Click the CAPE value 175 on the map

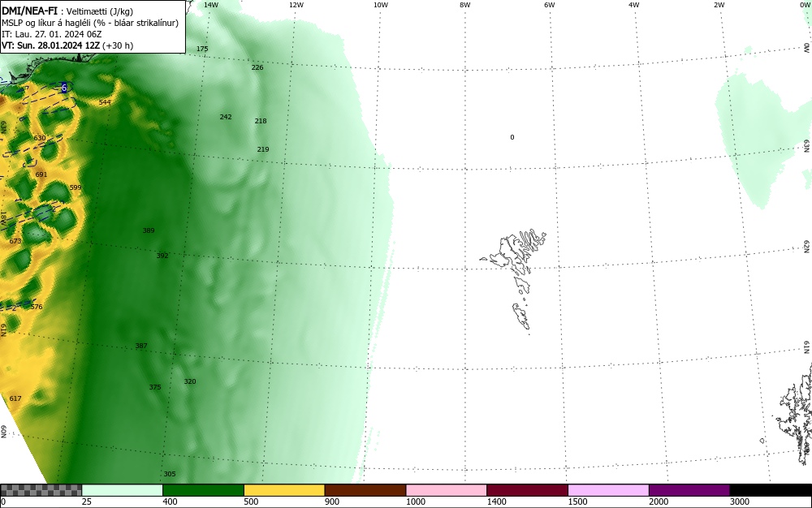point(202,50)
